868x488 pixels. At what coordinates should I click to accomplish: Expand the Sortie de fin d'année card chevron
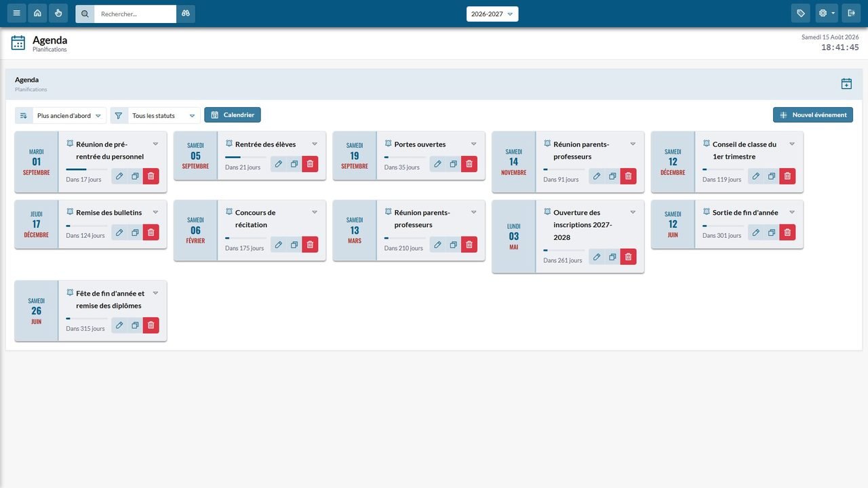tap(792, 213)
